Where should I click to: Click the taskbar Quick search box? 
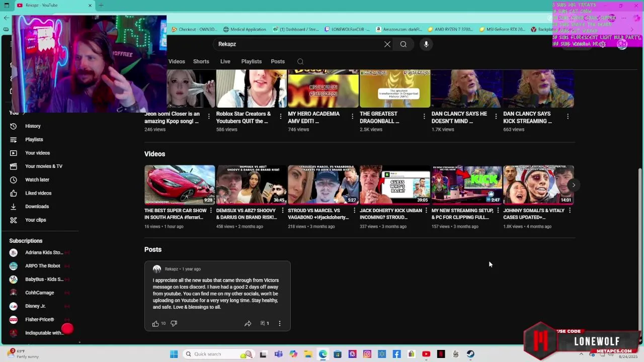(218, 354)
